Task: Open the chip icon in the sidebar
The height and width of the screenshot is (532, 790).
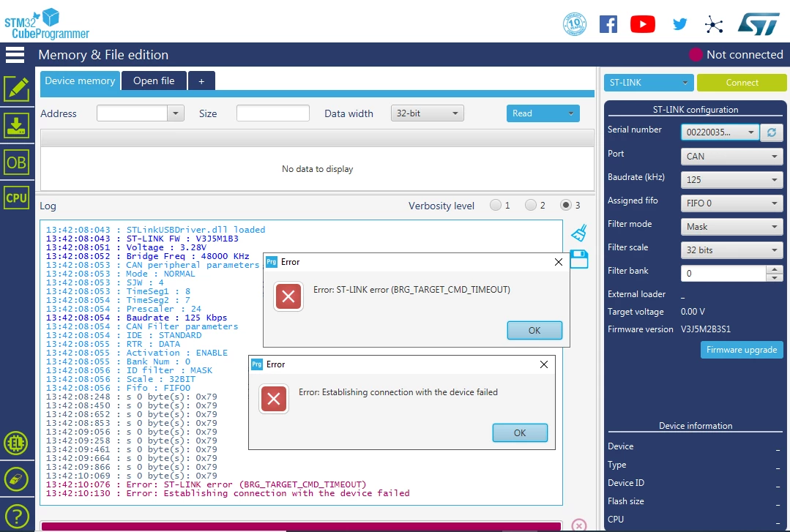Action: click(16, 443)
